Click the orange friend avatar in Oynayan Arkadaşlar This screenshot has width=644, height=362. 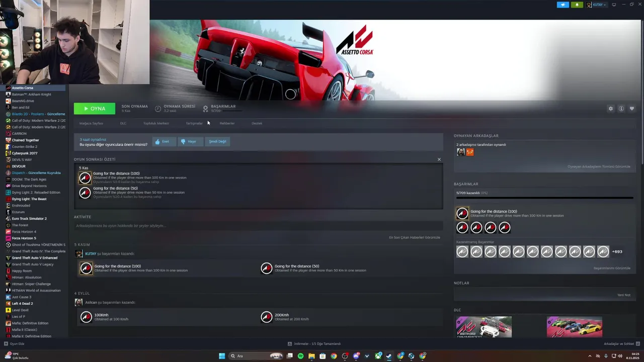(x=470, y=152)
